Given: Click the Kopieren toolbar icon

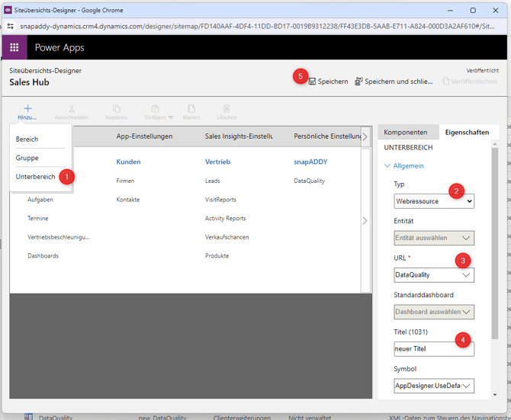Looking at the screenshot, I should [x=117, y=109].
